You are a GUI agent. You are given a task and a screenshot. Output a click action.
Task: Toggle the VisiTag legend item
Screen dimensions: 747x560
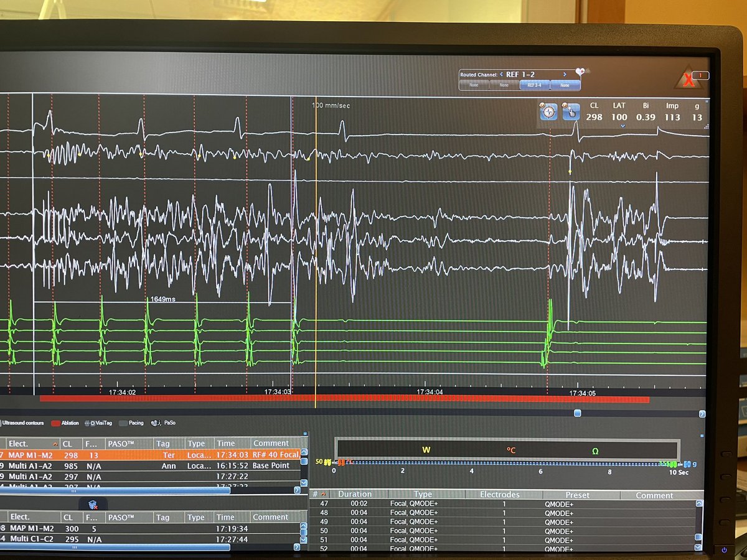tap(98, 423)
